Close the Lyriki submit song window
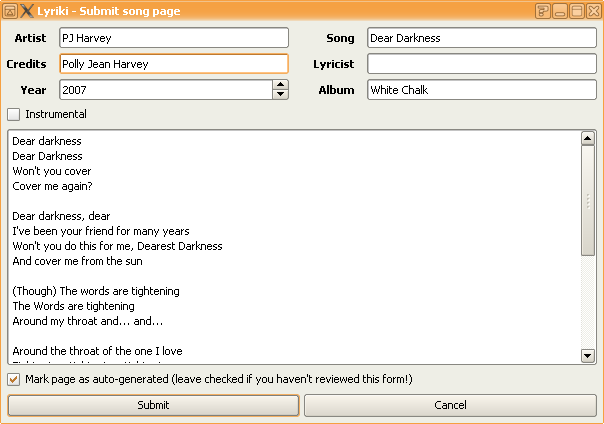 point(594,11)
